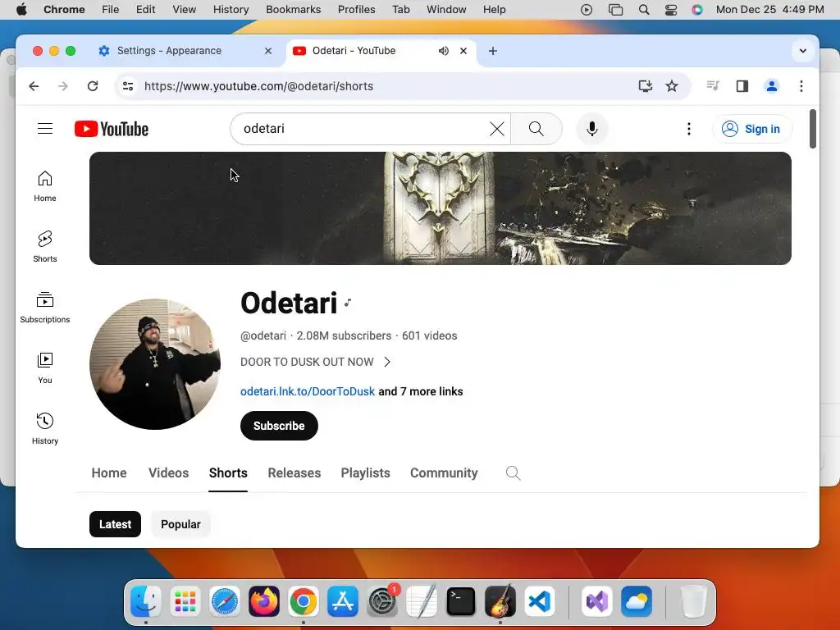The width and height of the screenshot is (840, 630).
Task: Open the channel Home tab
Action: tap(109, 473)
